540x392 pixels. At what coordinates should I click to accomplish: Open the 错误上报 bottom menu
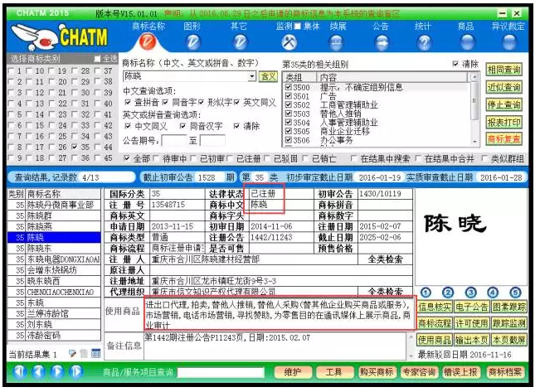[x=461, y=372]
